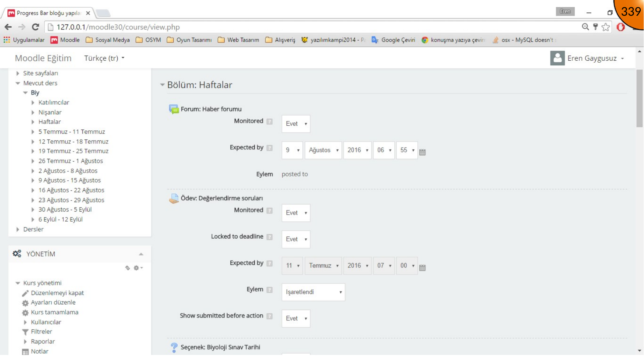Viewport: 644px width, 362px height.
Task: Open calendar picker for Ödev Expected by
Action: [x=422, y=267]
